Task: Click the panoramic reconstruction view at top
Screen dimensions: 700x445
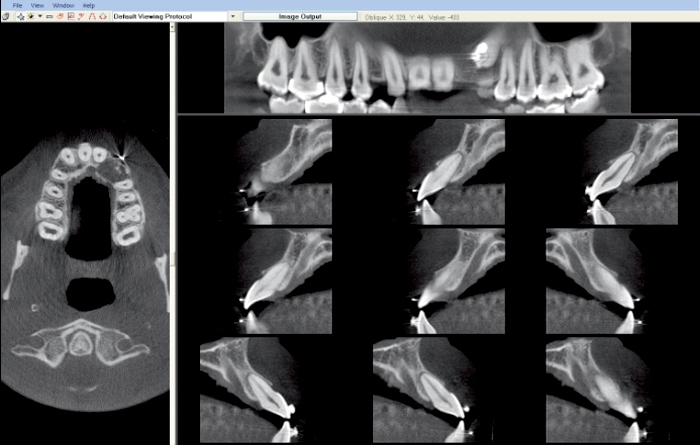Action: [x=427, y=68]
